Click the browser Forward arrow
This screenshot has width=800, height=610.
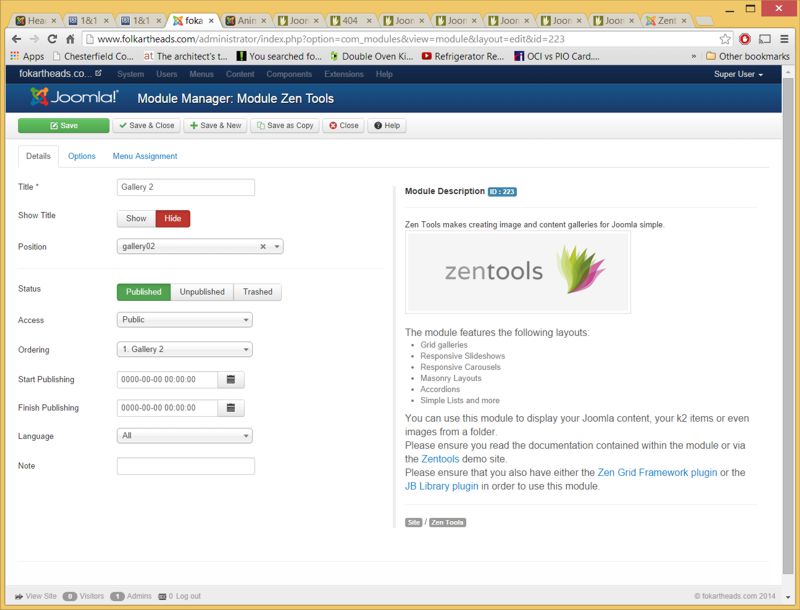[34, 39]
